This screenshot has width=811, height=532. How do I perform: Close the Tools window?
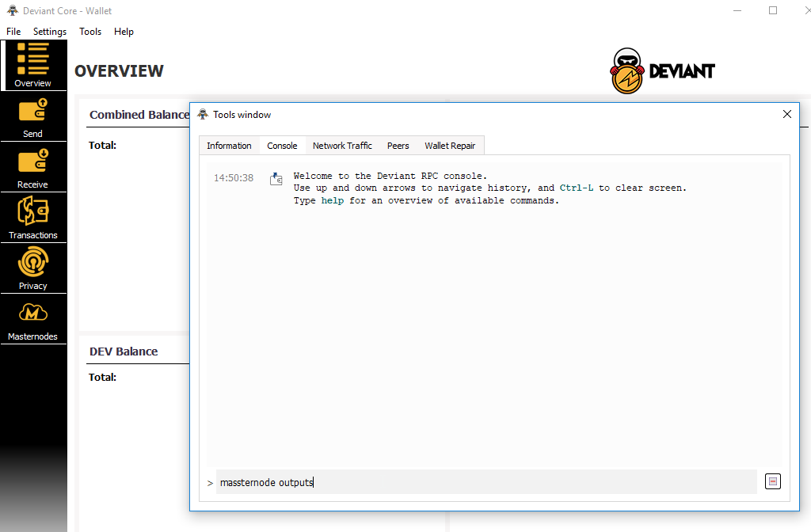coord(786,114)
